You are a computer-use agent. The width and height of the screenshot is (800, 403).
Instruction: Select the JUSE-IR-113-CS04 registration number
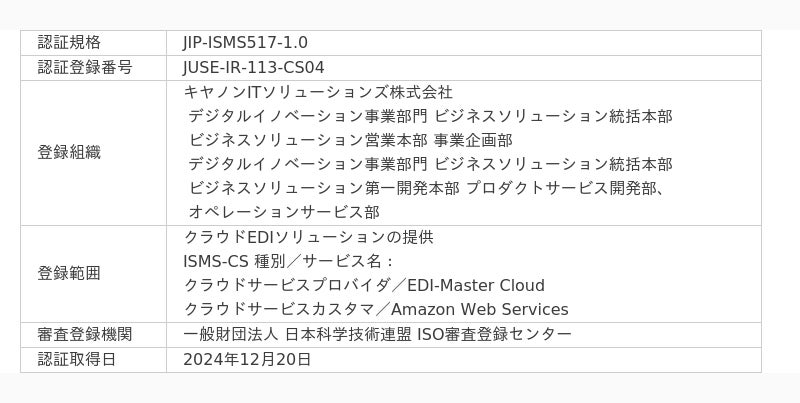click(253, 68)
